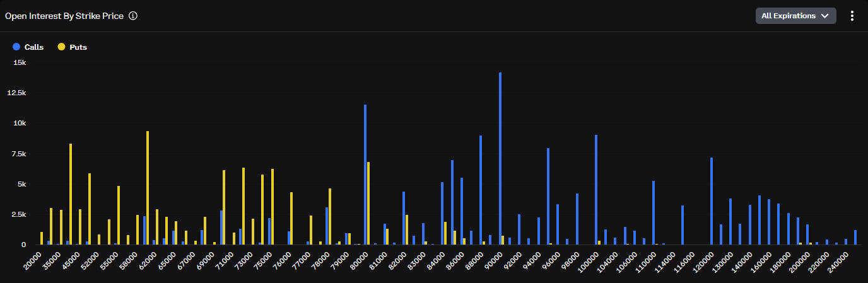Select the yellow put bar at 76000
This screenshot has height=283, width=868.
click(291, 218)
